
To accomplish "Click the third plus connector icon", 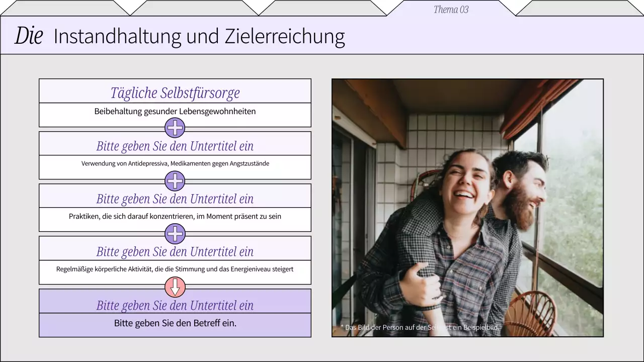I will click(175, 234).
